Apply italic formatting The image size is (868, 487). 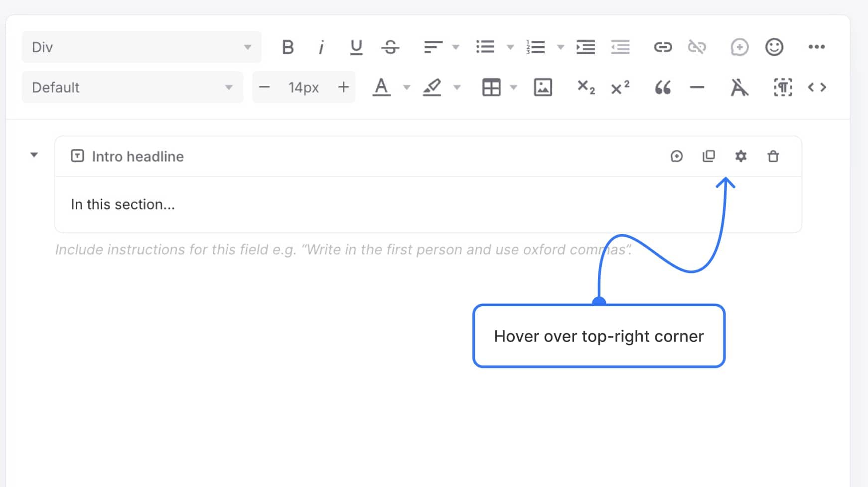click(x=321, y=47)
